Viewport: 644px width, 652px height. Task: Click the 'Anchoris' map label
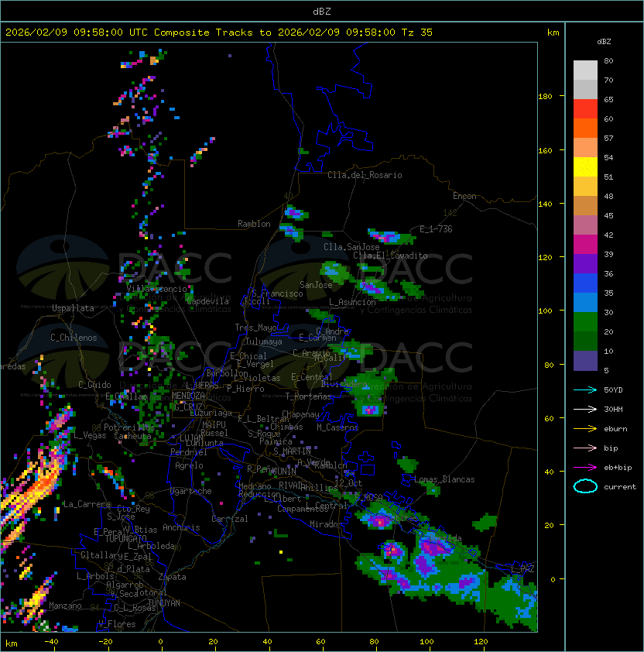181,527
